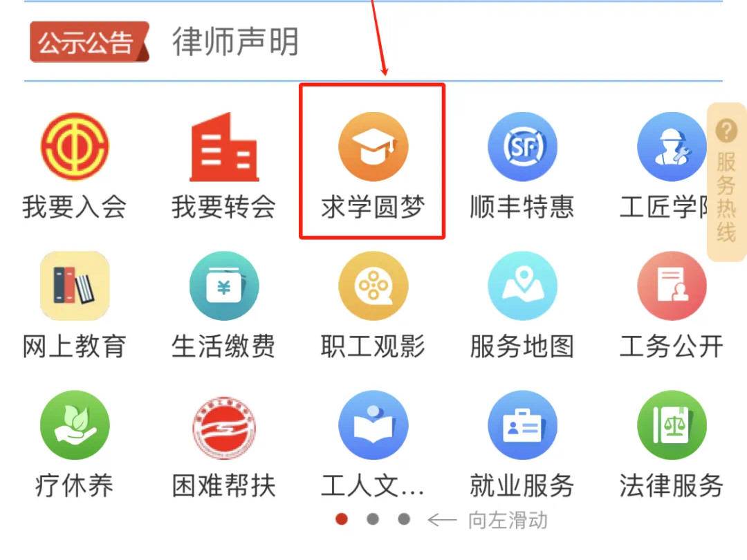
Task: Launch 网上教育 bookshelf icon
Action: click(x=75, y=286)
